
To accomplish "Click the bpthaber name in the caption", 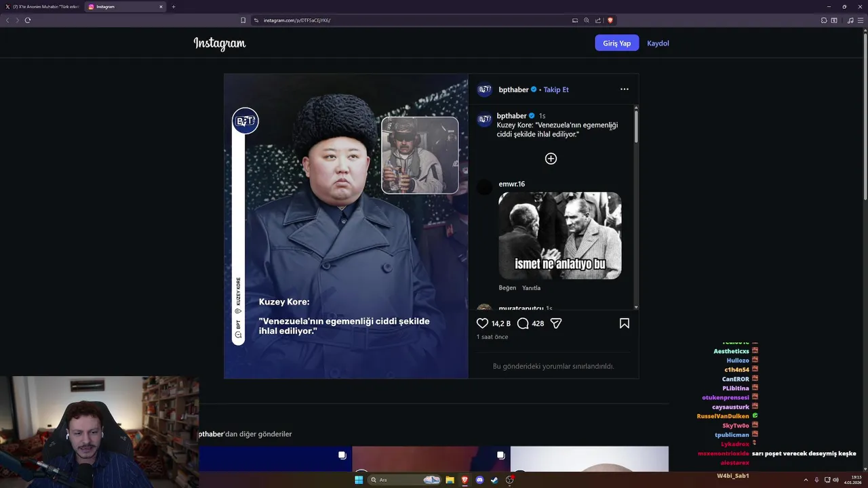I will coord(511,116).
